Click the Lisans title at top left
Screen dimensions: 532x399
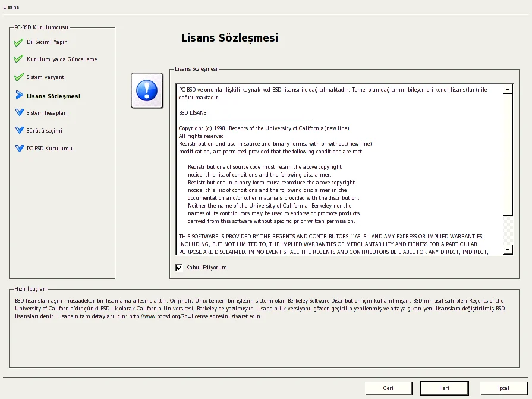(11, 7)
